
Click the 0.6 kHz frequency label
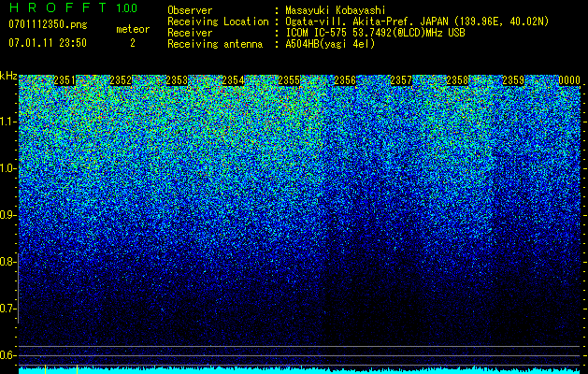pyautogui.click(x=7, y=355)
